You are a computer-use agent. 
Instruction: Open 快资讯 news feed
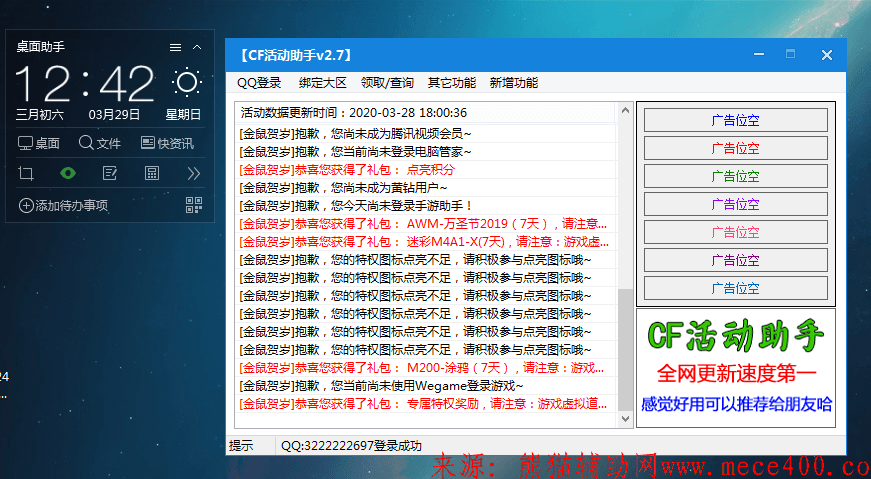point(167,143)
